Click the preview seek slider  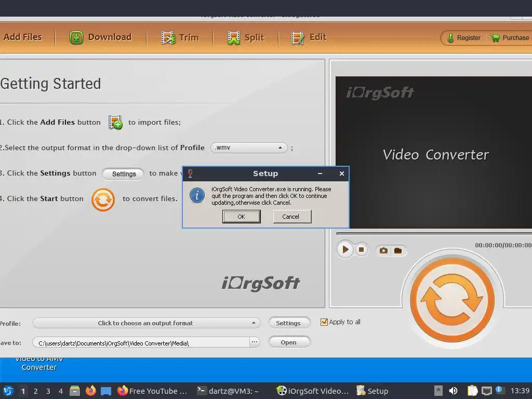434,234
